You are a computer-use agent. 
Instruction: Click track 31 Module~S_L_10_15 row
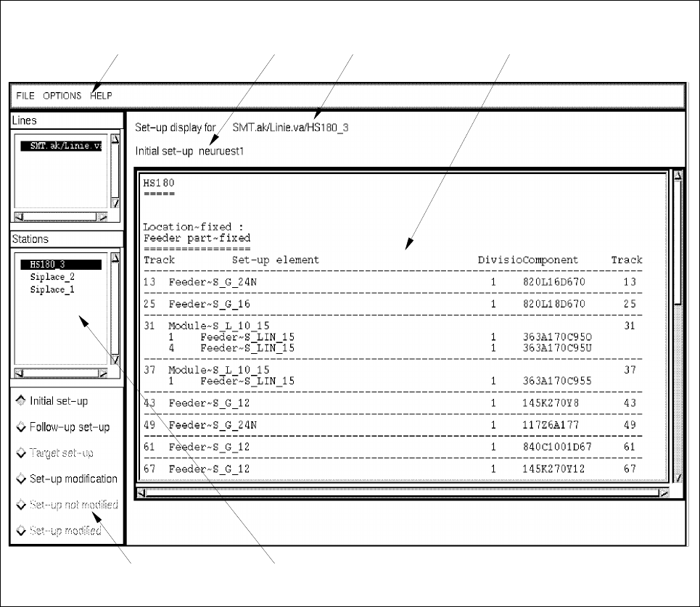click(x=393, y=326)
